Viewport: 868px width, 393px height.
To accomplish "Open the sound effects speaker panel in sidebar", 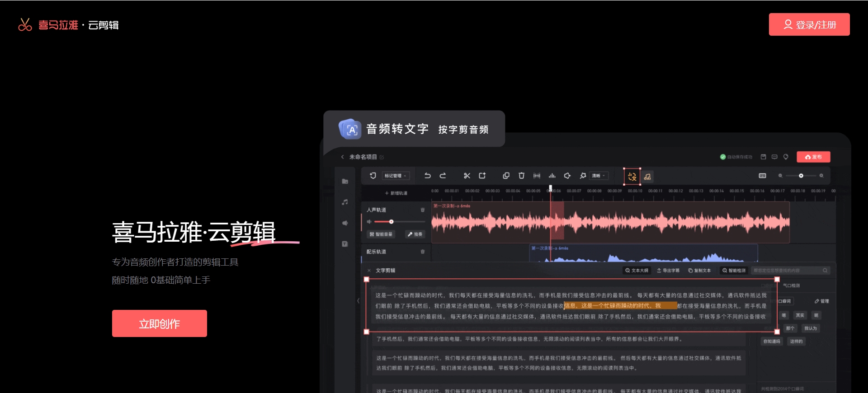I will 345,223.
